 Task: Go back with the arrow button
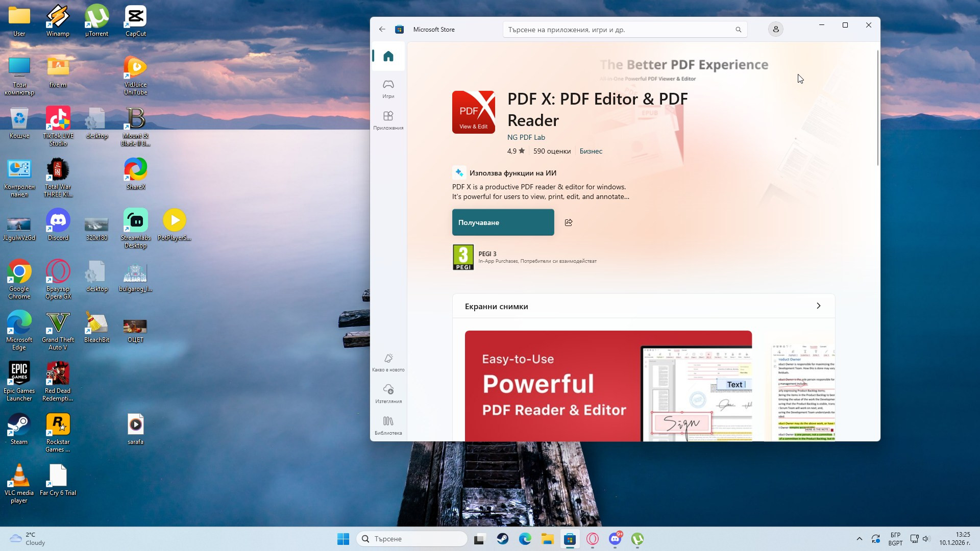(382, 30)
